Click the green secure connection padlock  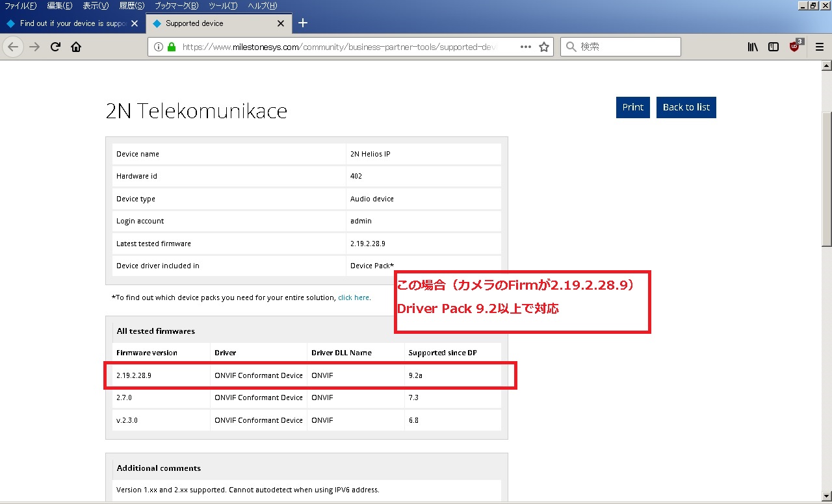click(x=172, y=47)
